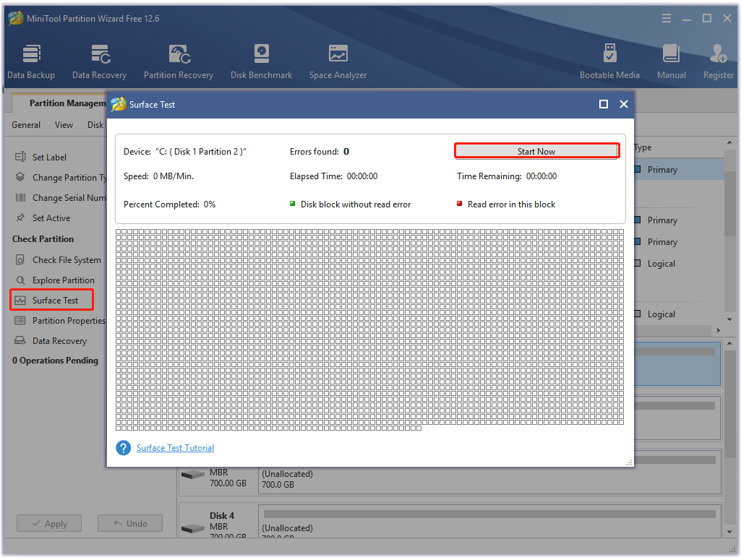The image size is (741, 560).
Task: Click the Check Partition section header
Action: (x=43, y=239)
